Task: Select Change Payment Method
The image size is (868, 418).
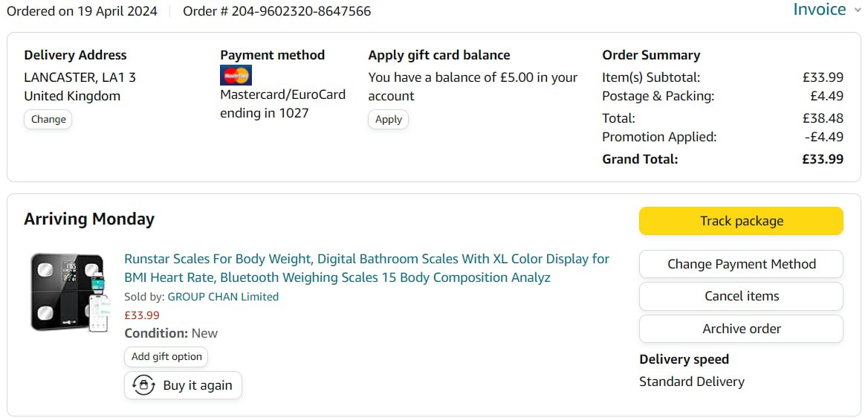Action: click(x=741, y=264)
